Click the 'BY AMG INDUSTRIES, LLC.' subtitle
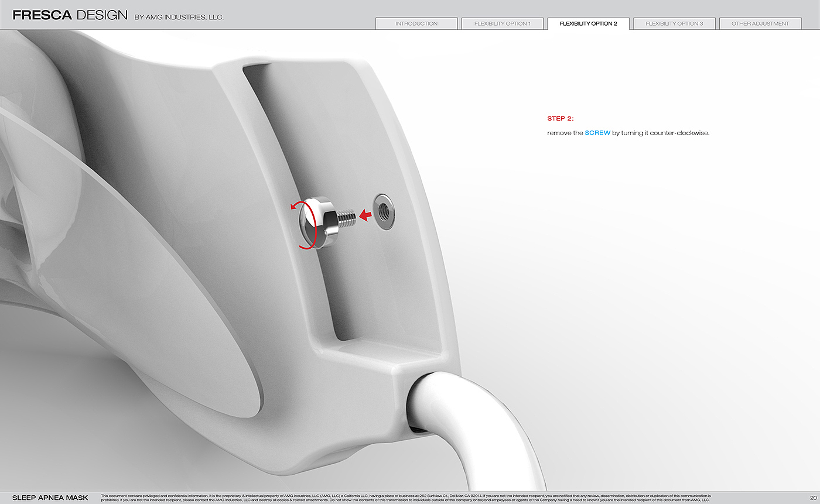The image size is (820, 504). pyautogui.click(x=179, y=17)
